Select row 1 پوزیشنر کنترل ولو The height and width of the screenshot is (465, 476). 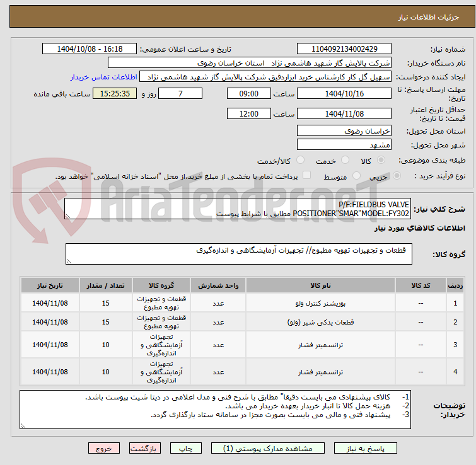242,303
